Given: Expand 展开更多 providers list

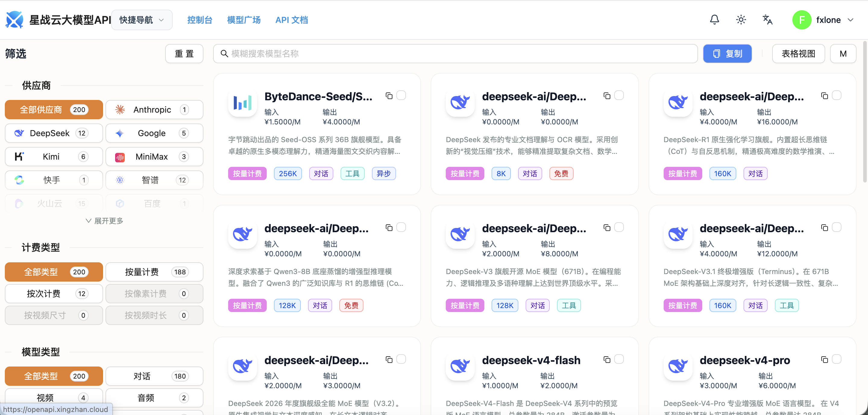Looking at the screenshot, I should click(105, 221).
